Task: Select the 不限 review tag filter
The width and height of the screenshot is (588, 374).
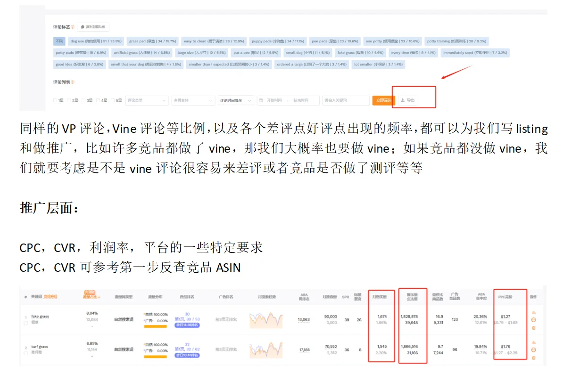Action: tap(58, 41)
